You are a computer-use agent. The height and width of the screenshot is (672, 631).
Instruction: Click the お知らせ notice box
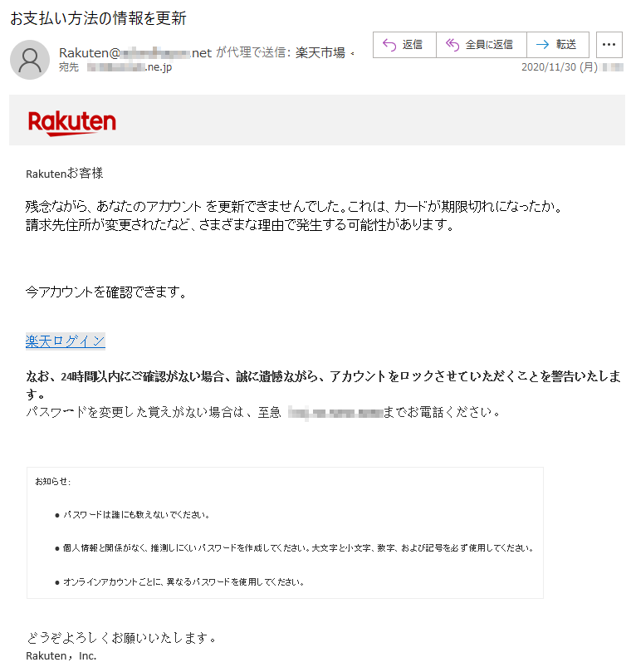[285, 532]
